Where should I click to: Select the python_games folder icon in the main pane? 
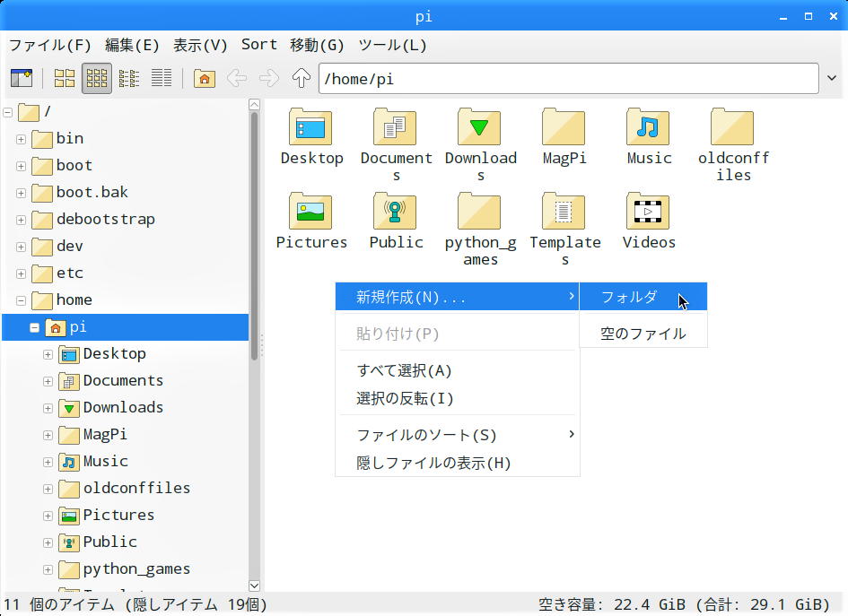click(480, 212)
